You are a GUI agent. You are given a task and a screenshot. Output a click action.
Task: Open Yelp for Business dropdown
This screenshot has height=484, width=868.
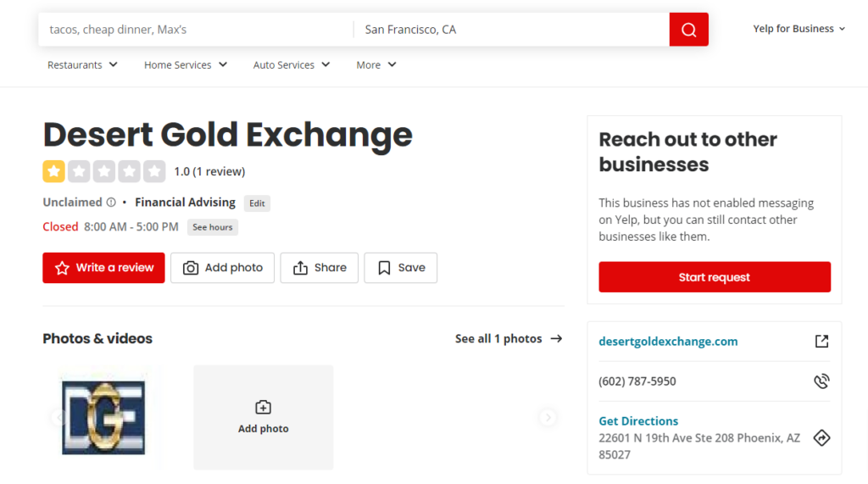[x=798, y=29]
